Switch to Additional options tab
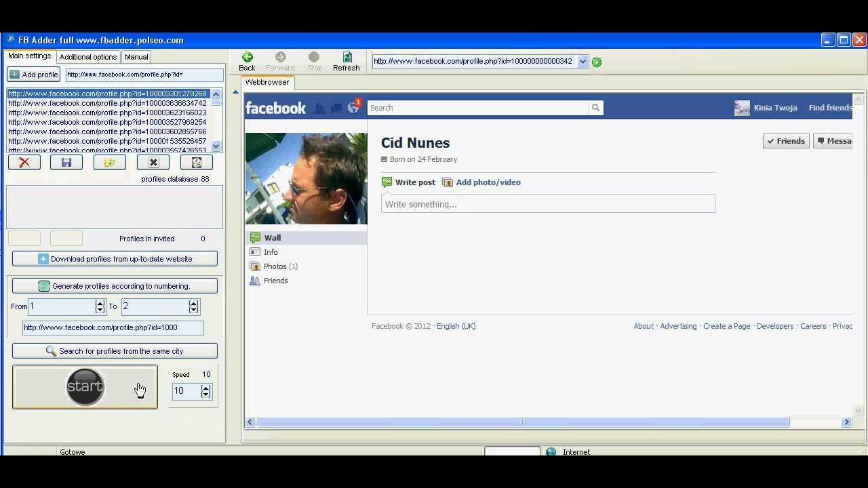Viewport: 868px width, 488px height. tap(88, 57)
